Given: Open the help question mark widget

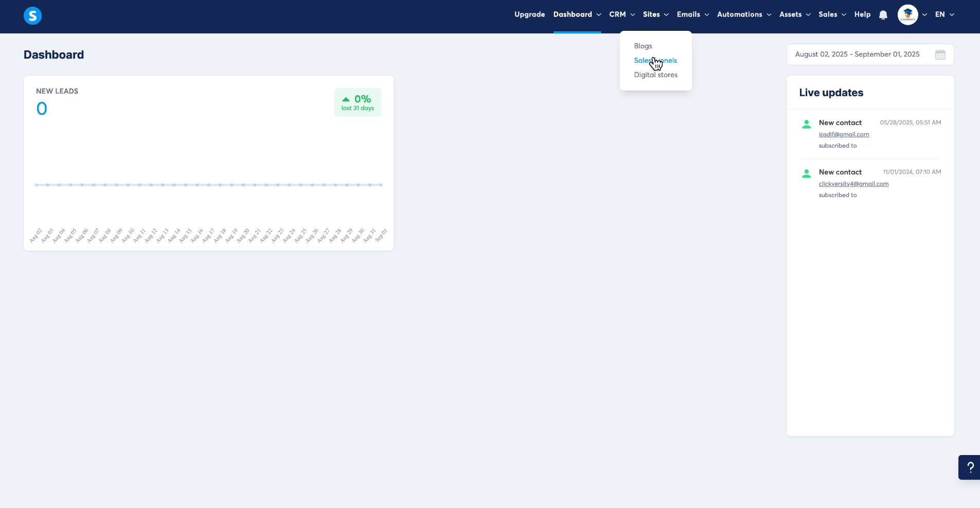Looking at the screenshot, I should point(970,467).
